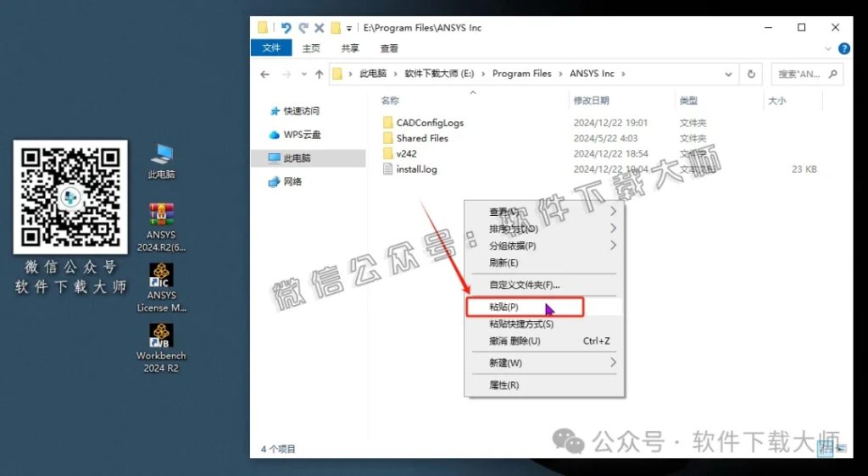The image size is (868, 476).
Task: Open 查看(V) submenu in context menu
Action: pyautogui.click(x=545, y=212)
